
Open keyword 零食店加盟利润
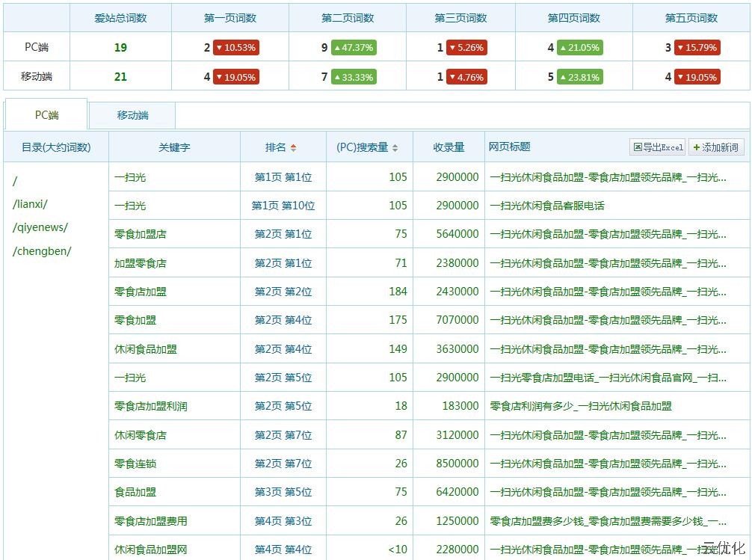[150, 407]
